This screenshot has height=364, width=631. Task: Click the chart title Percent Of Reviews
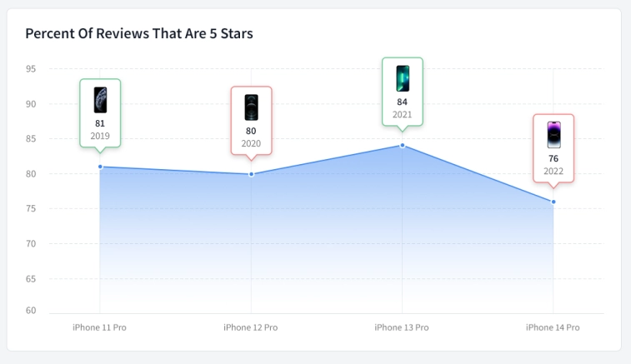[x=139, y=33]
